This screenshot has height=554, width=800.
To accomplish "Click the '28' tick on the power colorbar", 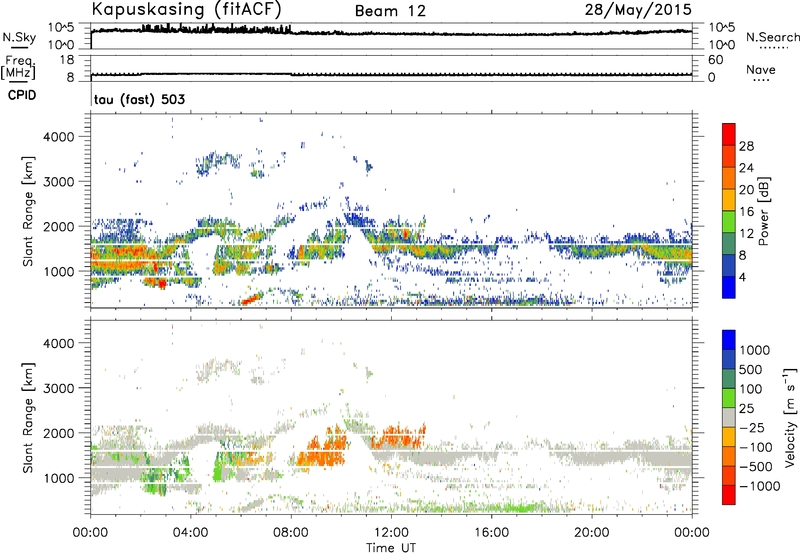I will (746, 146).
